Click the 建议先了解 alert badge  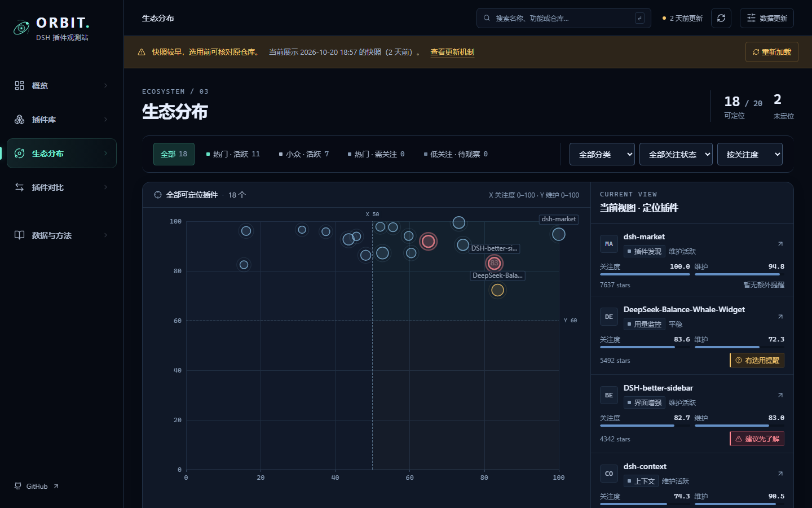point(757,439)
